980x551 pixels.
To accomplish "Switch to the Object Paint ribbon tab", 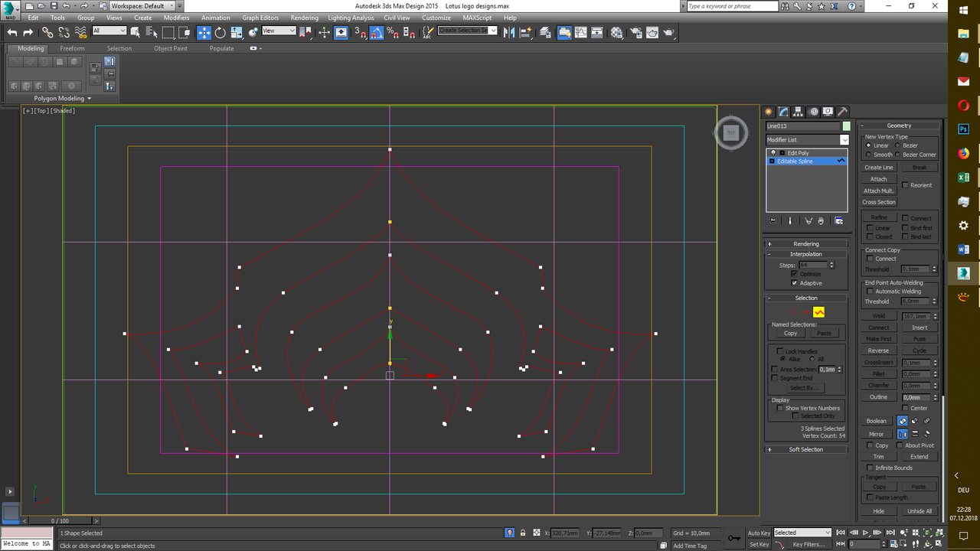I will [x=171, y=48].
